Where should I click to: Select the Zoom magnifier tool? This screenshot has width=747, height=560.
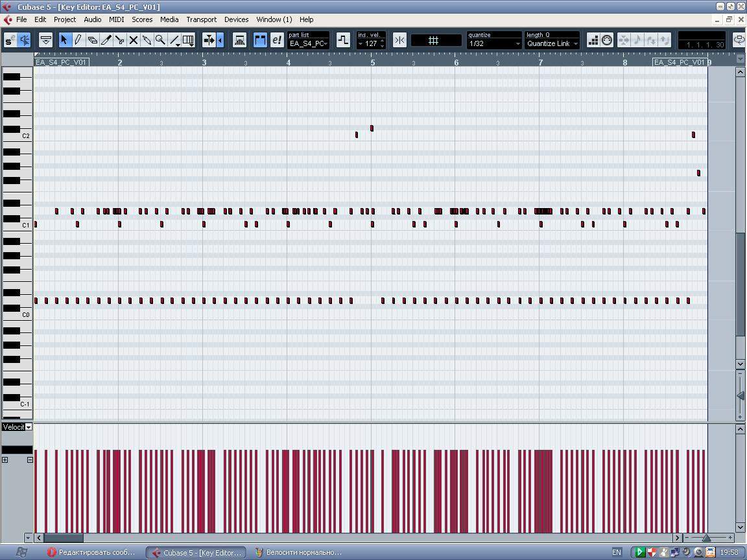pyautogui.click(x=160, y=40)
